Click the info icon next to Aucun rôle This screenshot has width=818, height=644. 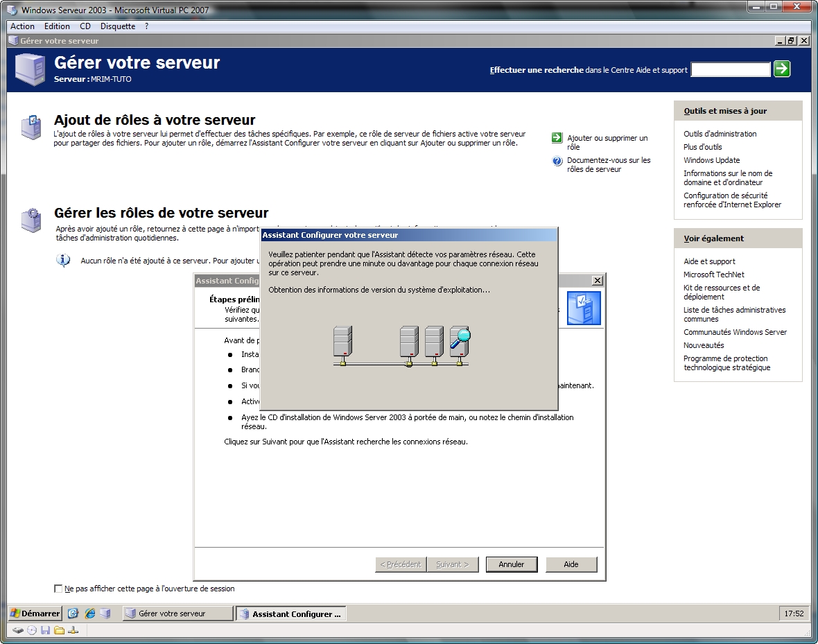(x=63, y=260)
